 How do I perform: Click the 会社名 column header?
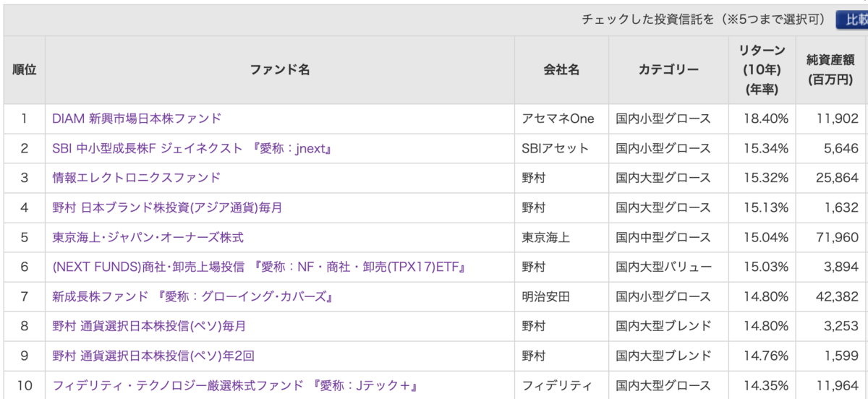[x=562, y=70]
